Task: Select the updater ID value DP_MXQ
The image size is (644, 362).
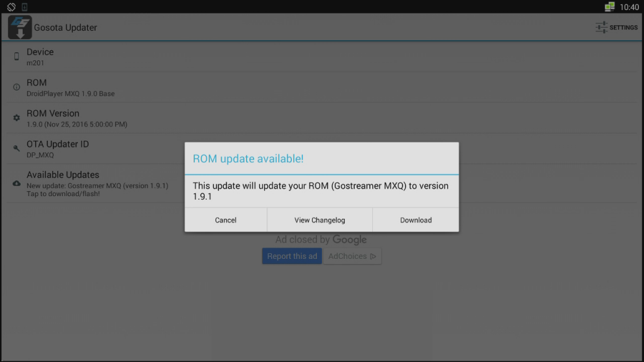Action: tap(40, 155)
